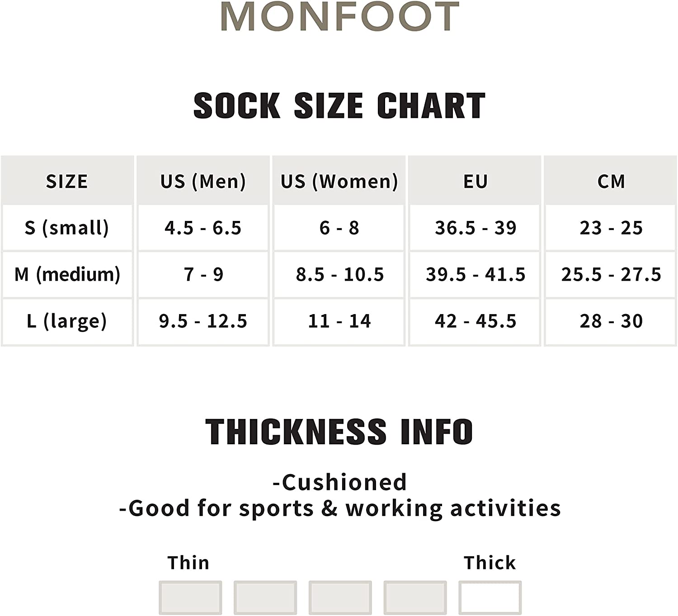Select the thickness box under Thin

point(190,597)
